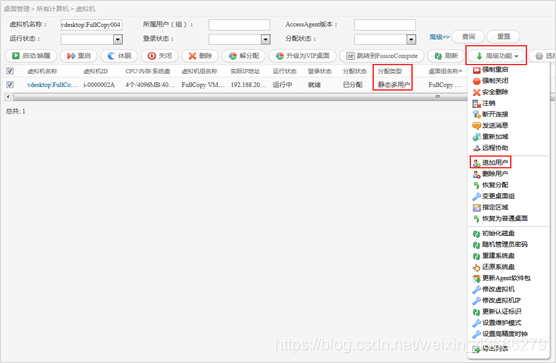Click the 查询 query button

(468, 36)
